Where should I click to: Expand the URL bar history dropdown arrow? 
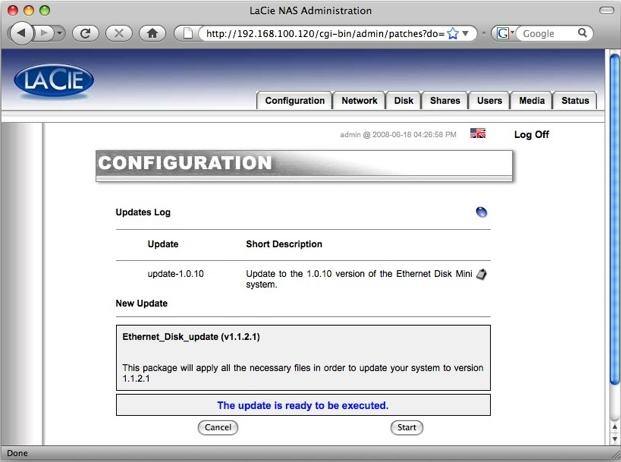tap(465, 33)
